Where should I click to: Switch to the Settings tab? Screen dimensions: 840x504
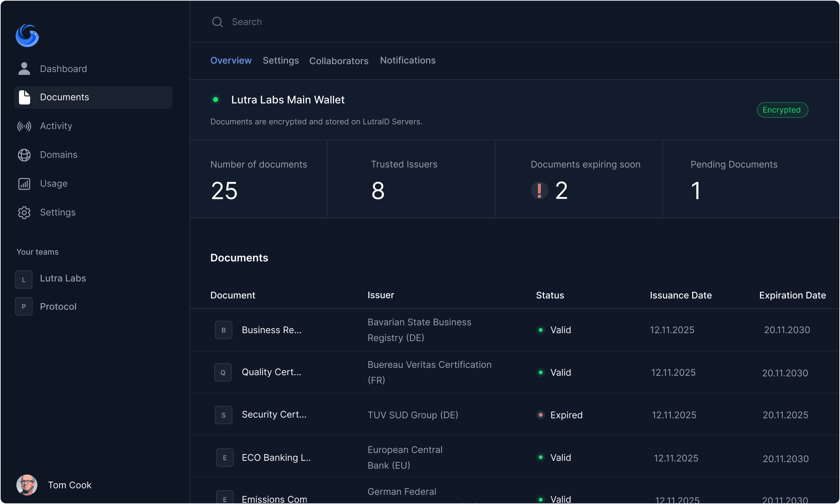click(x=281, y=61)
